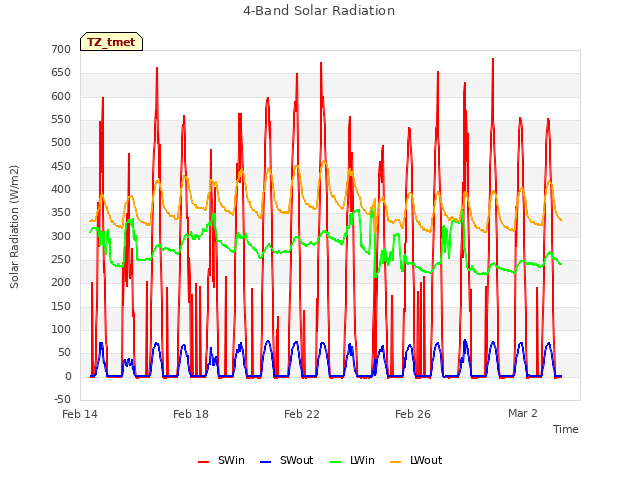Click the 650 y-axis tick label

[61, 73]
